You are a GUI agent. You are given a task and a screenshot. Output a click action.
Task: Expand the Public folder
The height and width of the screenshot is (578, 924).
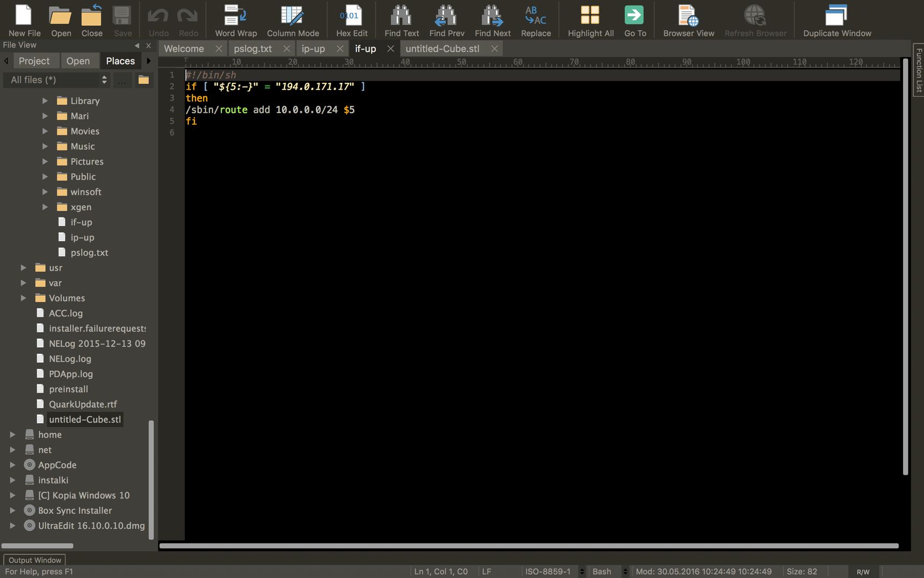(x=45, y=176)
